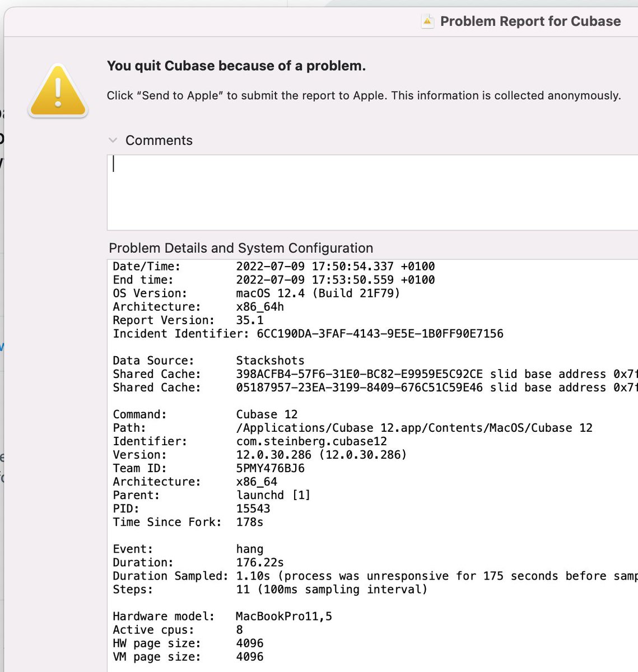Screen dimensions: 638x672
Task: Click the 'Version: 12.0.30.286' line
Action: [x=260, y=455]
